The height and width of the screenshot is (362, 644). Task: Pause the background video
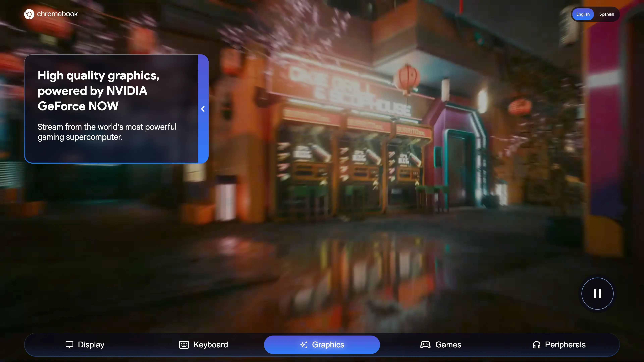tap(597, 294)
